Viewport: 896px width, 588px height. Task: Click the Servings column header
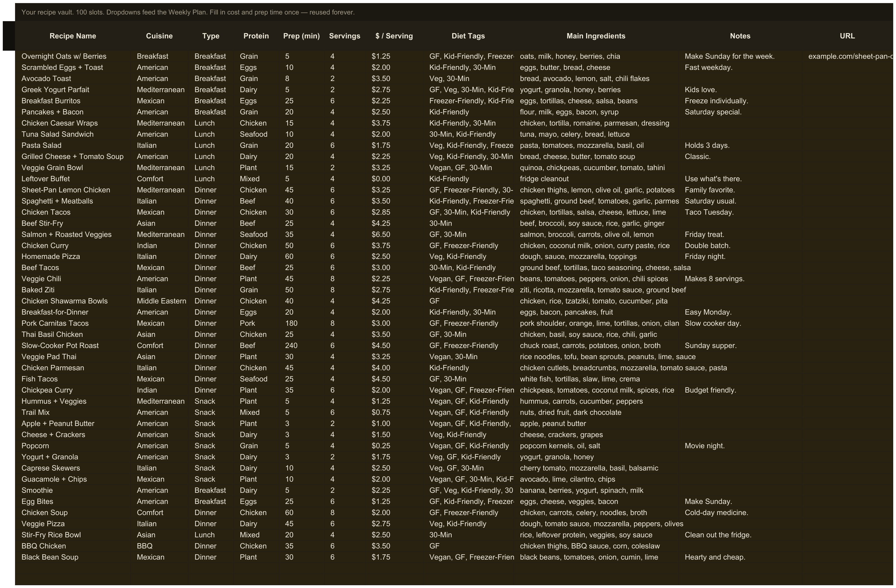click(x=344, y=36)
